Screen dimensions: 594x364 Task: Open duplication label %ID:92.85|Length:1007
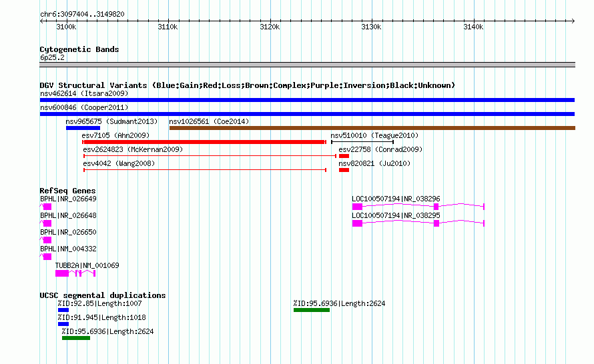pyautogui.click(x=99, y=303)
